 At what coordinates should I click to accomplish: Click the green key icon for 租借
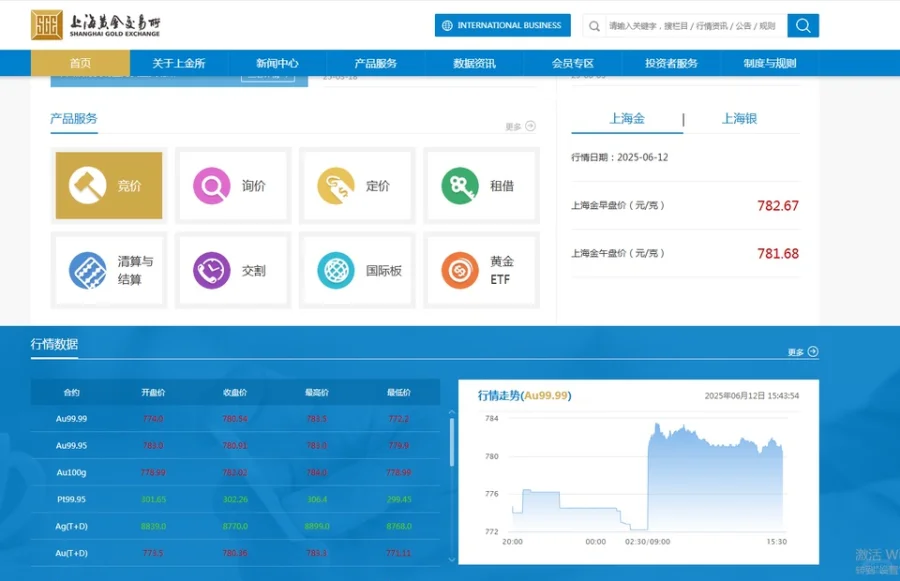[x=460, y=185]
